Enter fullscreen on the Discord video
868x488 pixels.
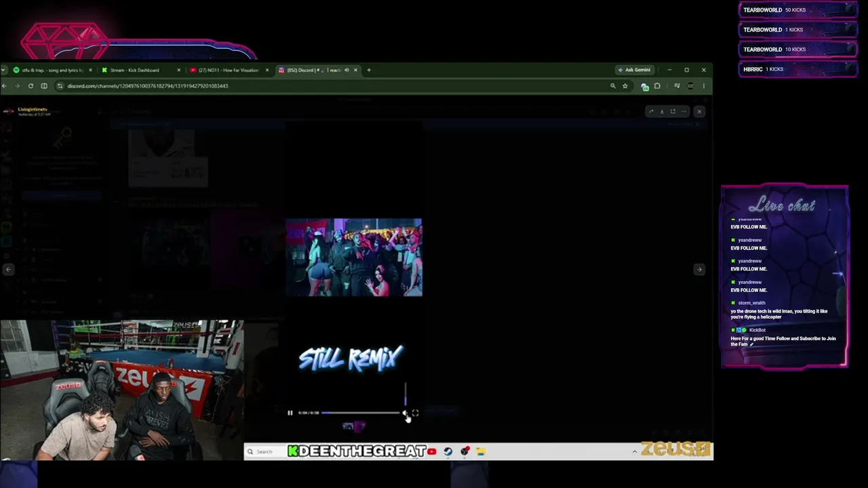(x=415, y=413)
